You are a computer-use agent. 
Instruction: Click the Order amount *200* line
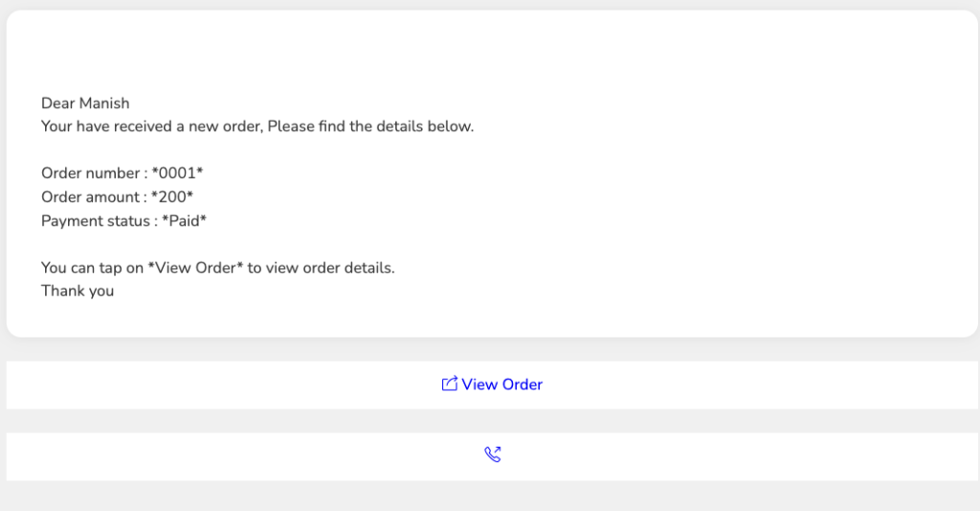118,197
